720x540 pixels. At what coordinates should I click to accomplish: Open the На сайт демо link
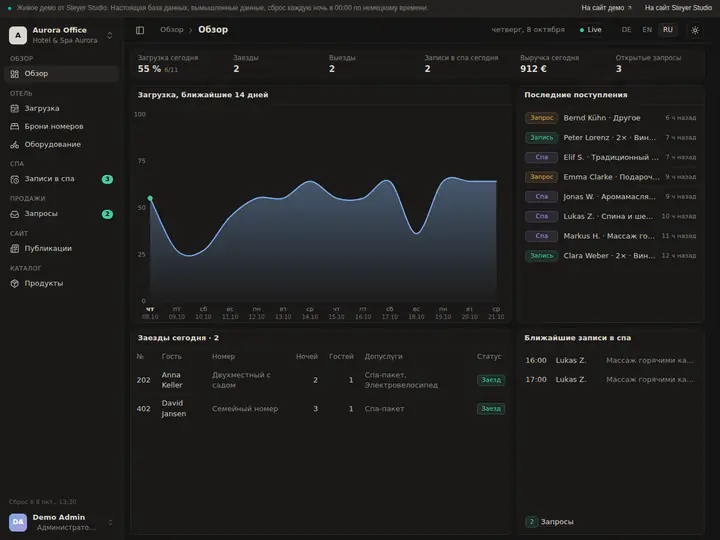click(606, 8)
